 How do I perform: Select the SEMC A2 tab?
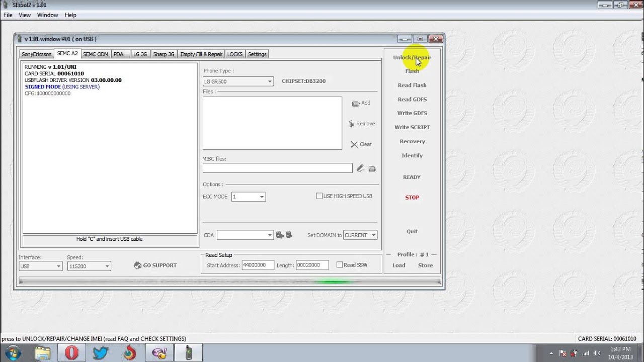[x=67, y=53]
